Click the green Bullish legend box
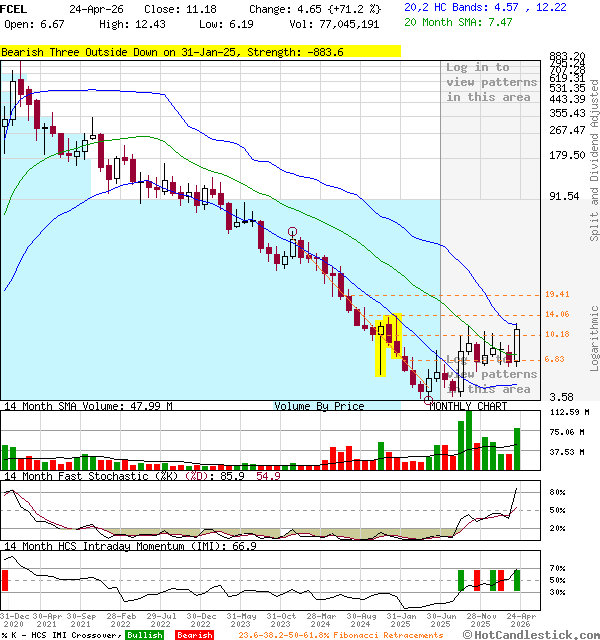600x640 pixels. click(x=144, y=635)
